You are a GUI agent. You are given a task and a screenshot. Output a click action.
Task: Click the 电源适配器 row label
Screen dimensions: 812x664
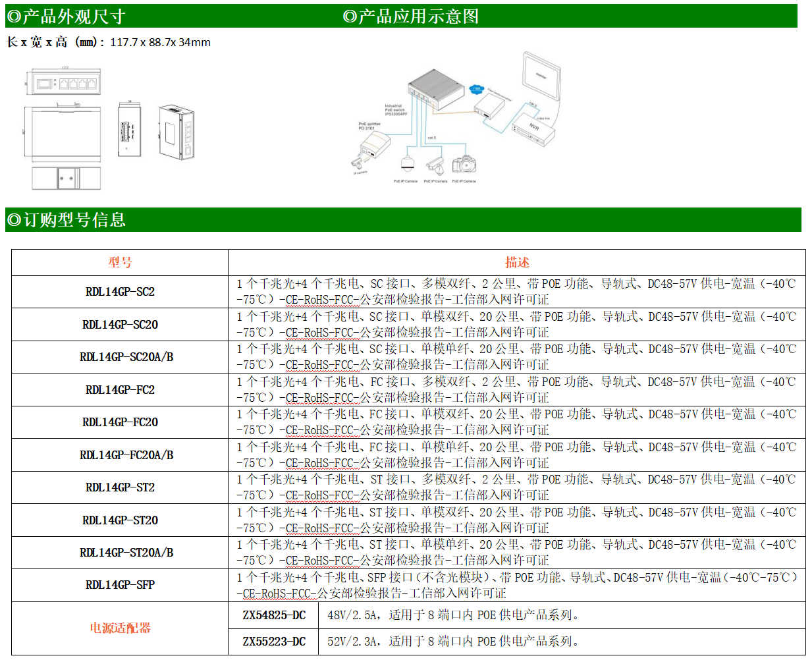(120, 628)
